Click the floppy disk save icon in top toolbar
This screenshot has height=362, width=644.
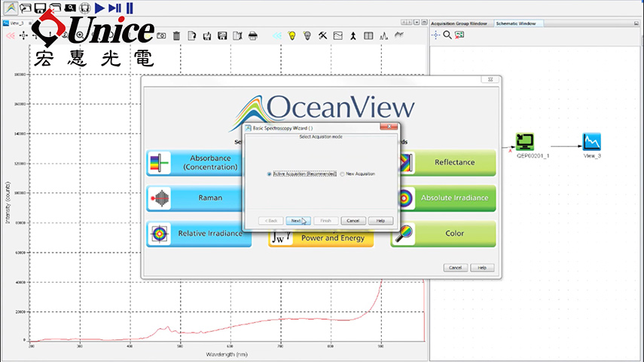click(40, 8)
